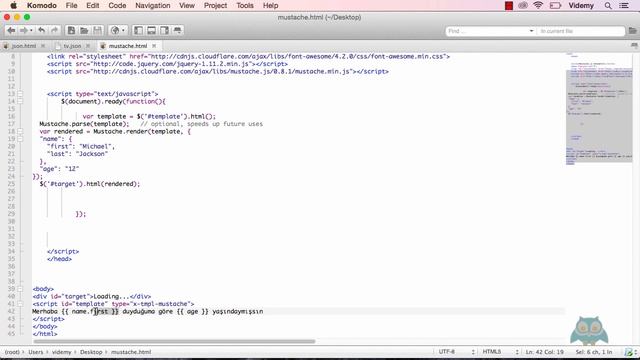Click the Back navigation arrow

[x=11, y=31]
